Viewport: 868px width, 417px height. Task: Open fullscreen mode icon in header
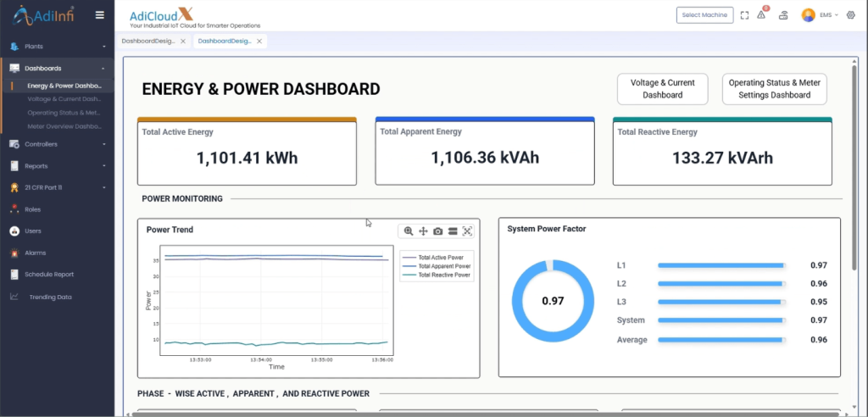click(744, 15)
